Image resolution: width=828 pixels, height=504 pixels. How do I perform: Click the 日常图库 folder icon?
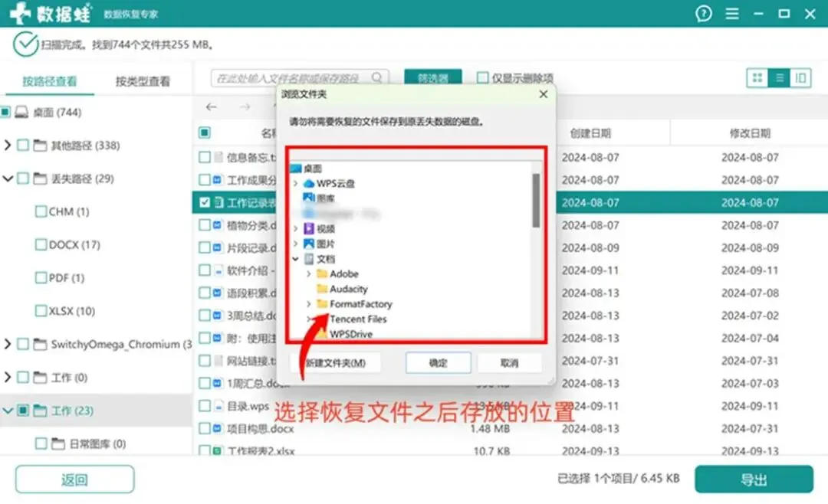(x=58, y=443)
